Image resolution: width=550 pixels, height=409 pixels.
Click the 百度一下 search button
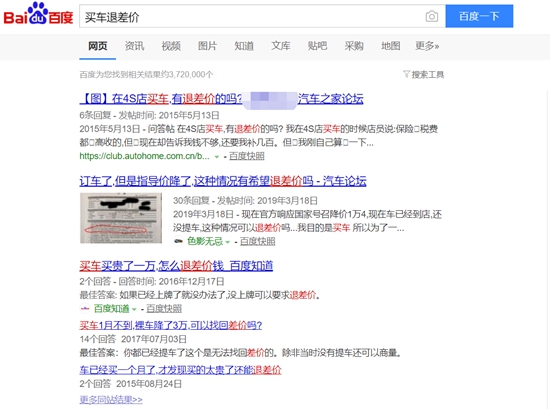pyautogui.click(x=479, y=16)
